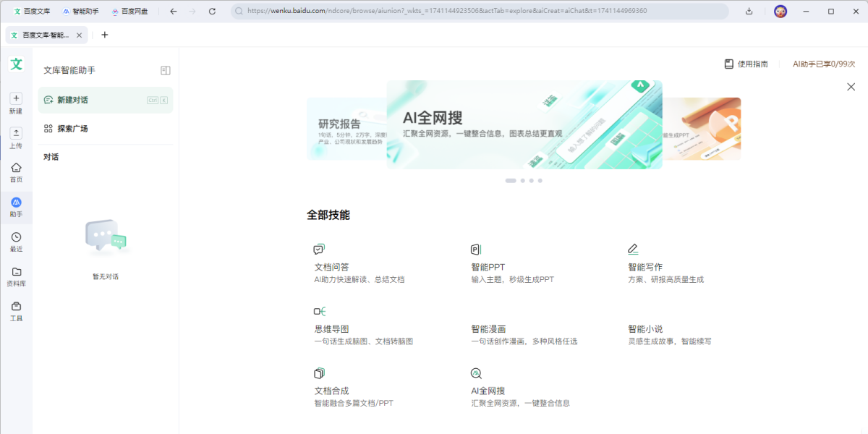Close the banner carousel with X

point(851,87)
